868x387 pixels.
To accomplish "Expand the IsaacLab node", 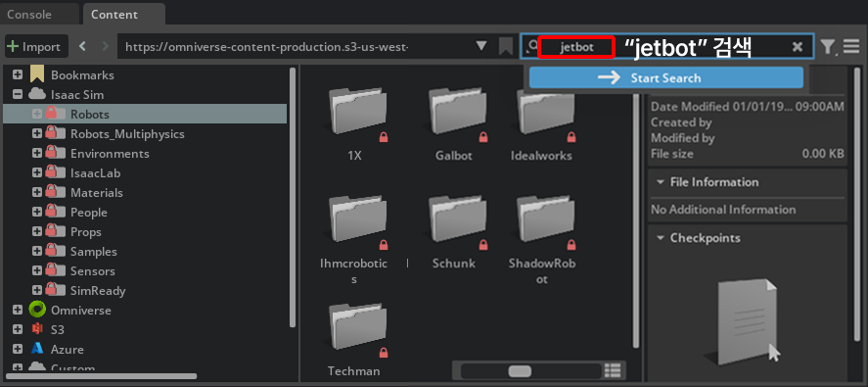I will 37,173.
